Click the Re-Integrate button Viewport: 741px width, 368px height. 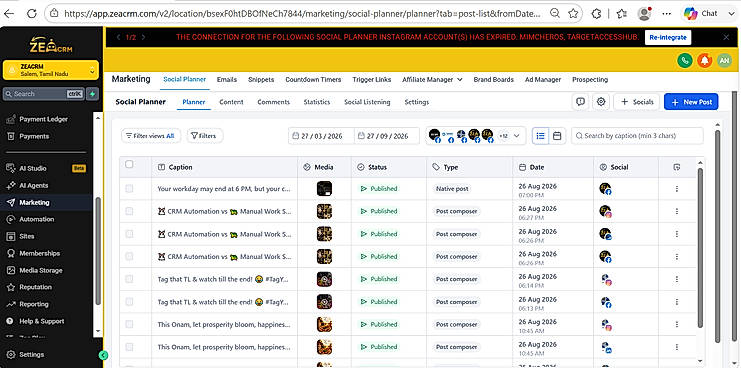click(668, 37)
